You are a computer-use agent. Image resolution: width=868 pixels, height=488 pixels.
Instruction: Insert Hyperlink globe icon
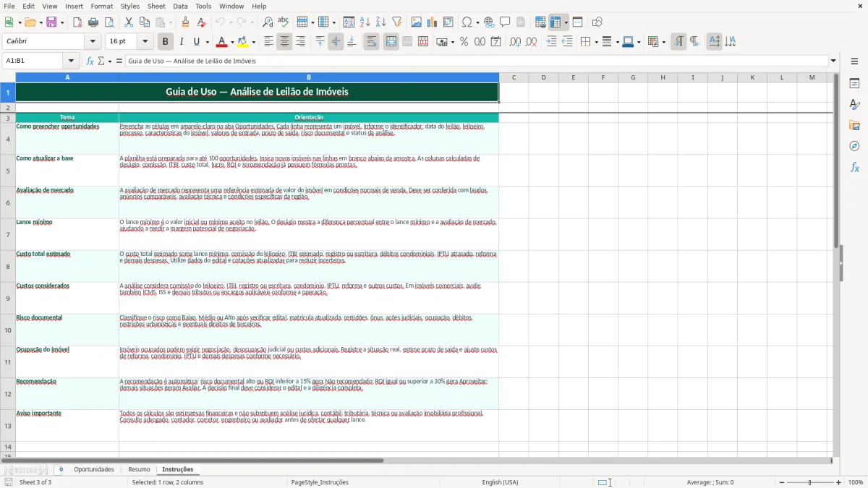pyautogui.click(x=489, y=22)
